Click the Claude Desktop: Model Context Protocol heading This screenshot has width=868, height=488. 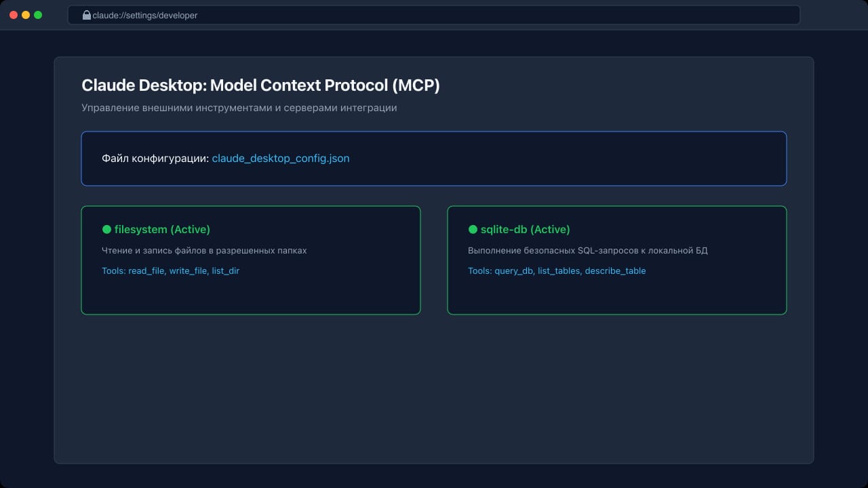261,85
